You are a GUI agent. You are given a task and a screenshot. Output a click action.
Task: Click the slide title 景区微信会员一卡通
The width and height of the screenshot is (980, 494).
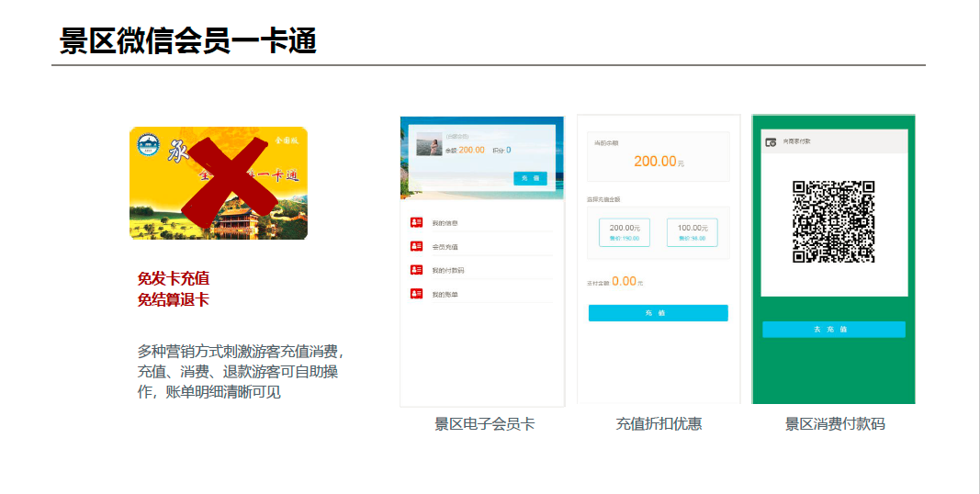coord(188,41)
